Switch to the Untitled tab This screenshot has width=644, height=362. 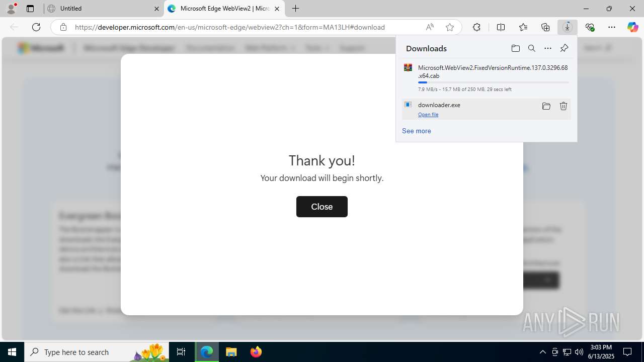coord(104,9)
